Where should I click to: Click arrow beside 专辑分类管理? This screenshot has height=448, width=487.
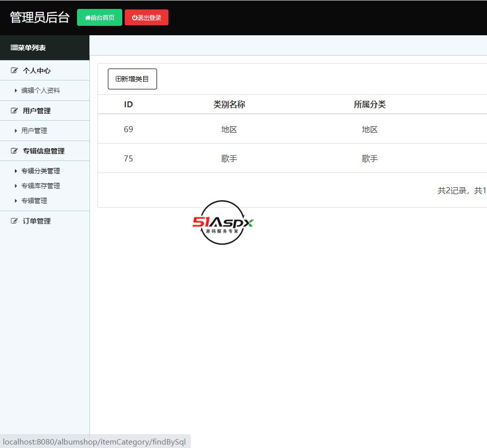click(x=16, y=171)
